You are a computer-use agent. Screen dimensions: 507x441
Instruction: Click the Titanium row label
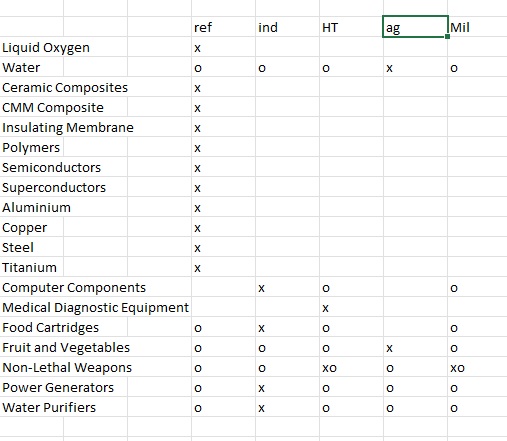(x=29, y=267)
